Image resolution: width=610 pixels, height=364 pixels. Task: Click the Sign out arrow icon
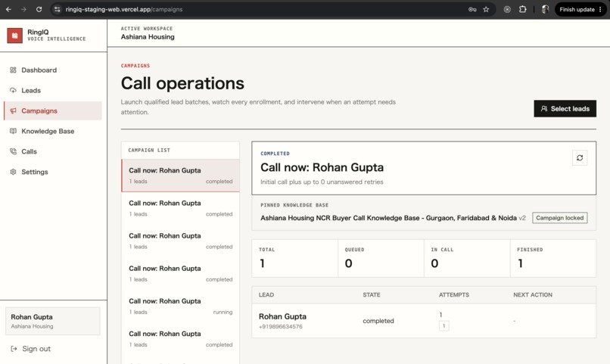pos(14,349)
